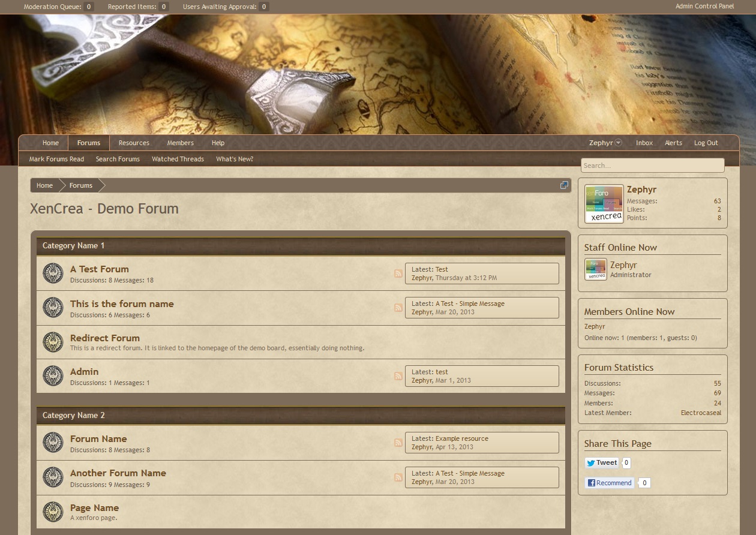Click RSS icon next to Forum Name
The width and height of the screenshot is (756, 535).
pyautogui.click(x=398, y=443)
